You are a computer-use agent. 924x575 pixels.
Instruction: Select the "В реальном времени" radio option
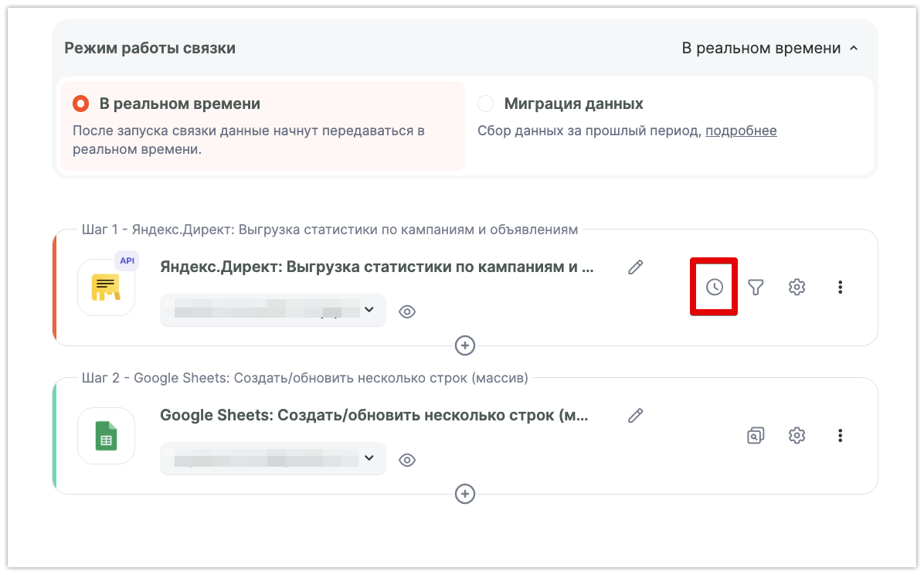(80, 104)
